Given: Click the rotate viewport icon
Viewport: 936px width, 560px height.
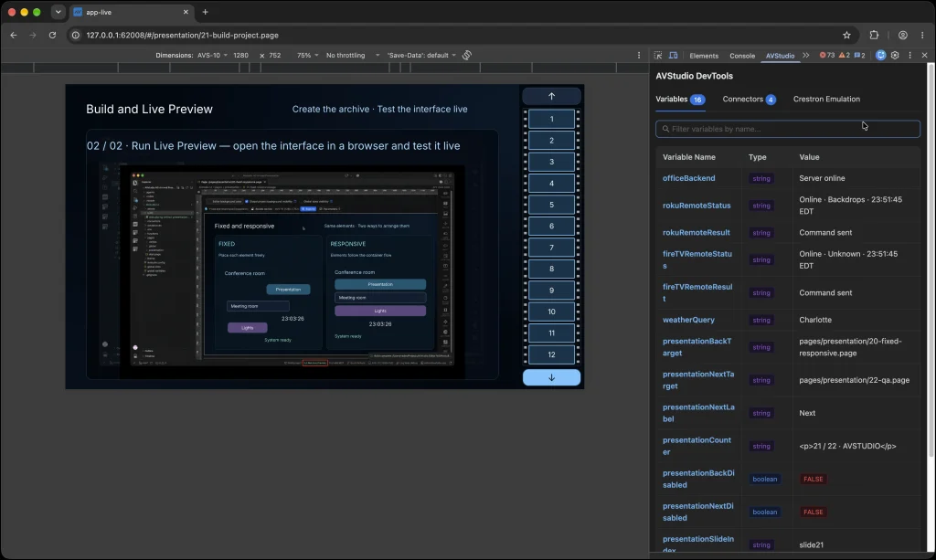Looking at the screenshot, I should click(x=467, y=56).
